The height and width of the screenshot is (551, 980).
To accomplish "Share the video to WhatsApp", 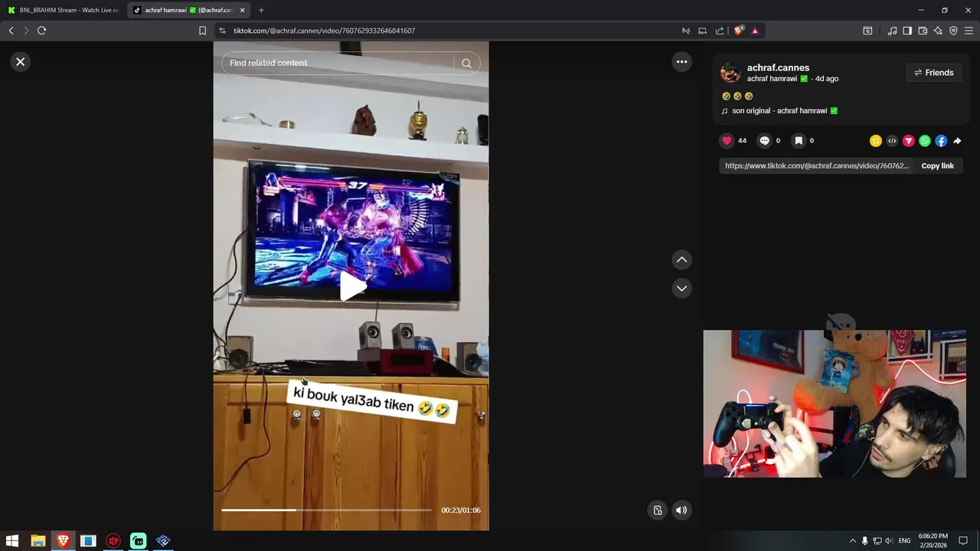I will pyautogui.click(x=925, y=141).
